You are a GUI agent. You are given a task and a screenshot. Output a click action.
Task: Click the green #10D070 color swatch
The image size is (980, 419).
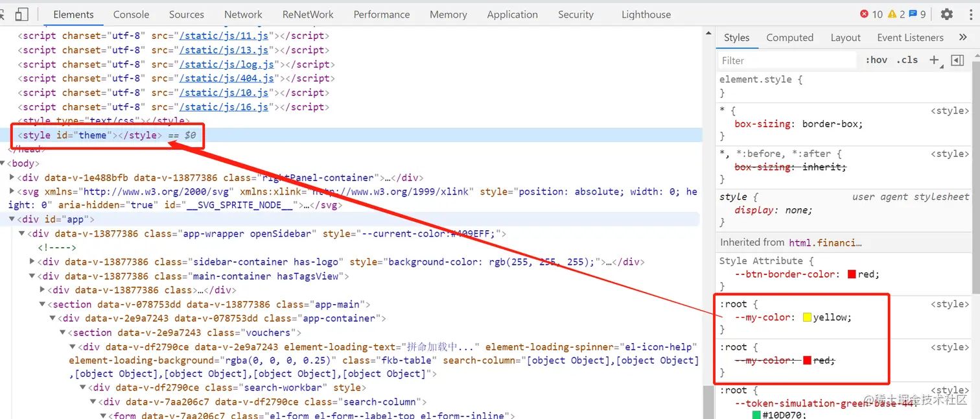pyautogui.click(x=756, y=415)
